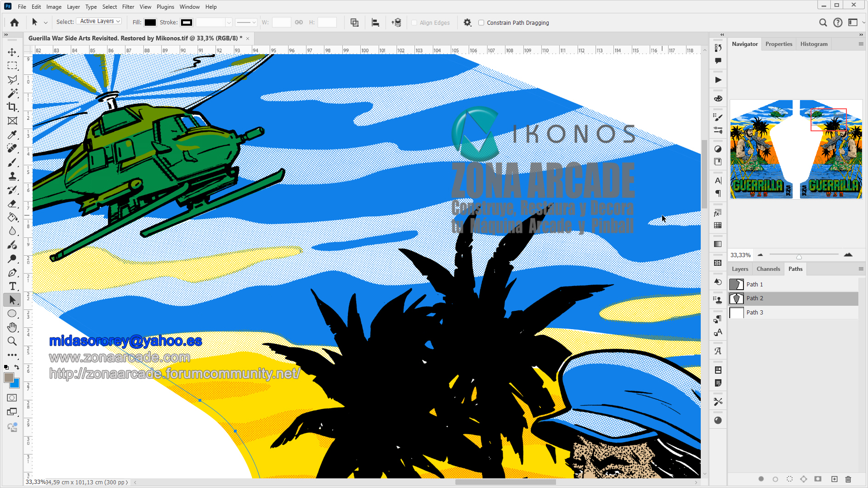The image size is (868, 488).
Task: Select the Crop tool
Action: pos(12,107)
